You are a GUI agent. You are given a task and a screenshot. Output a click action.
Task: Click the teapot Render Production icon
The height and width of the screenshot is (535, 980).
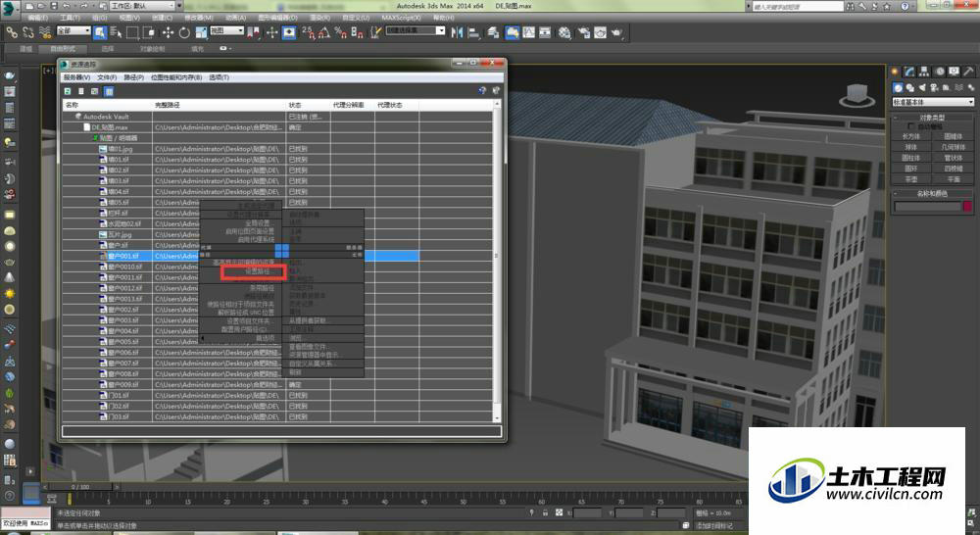tap(616, 32)
